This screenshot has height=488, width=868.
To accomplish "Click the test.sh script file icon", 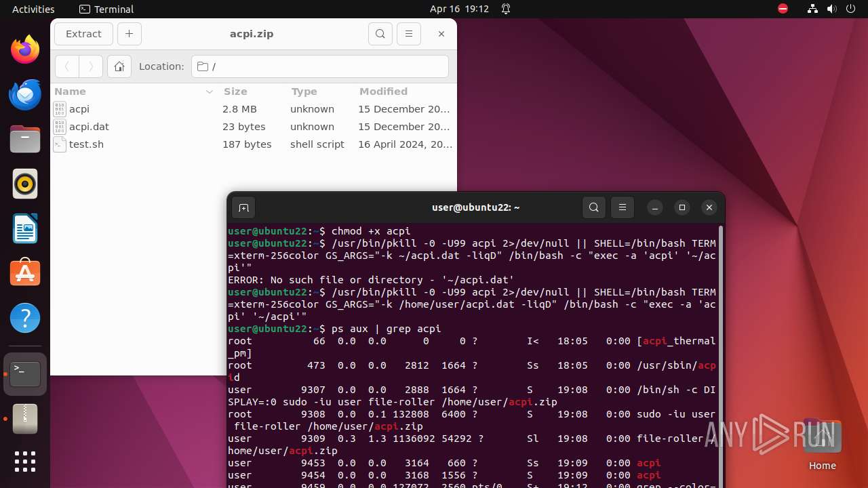I will click(60, 144).
